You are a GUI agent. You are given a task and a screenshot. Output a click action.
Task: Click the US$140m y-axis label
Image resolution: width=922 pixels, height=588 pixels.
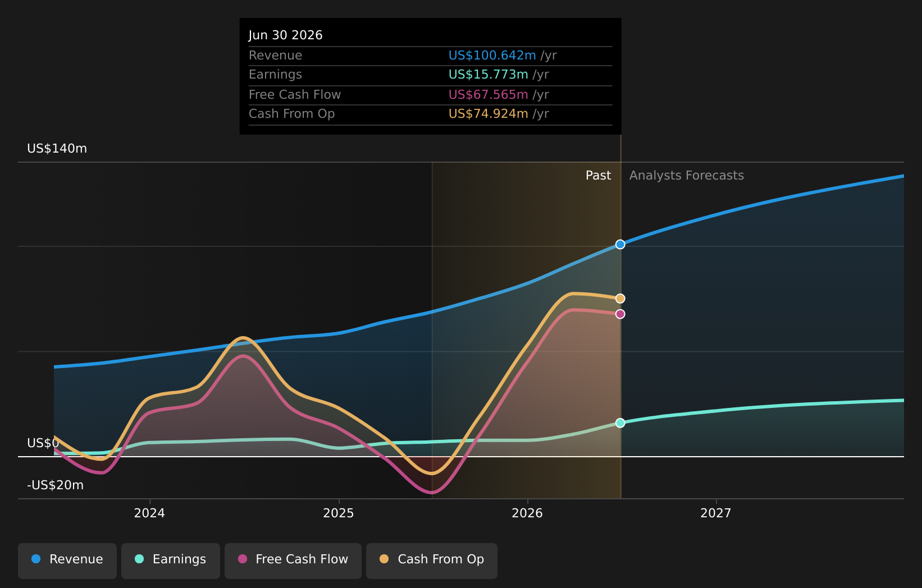(x=57, y=149)
